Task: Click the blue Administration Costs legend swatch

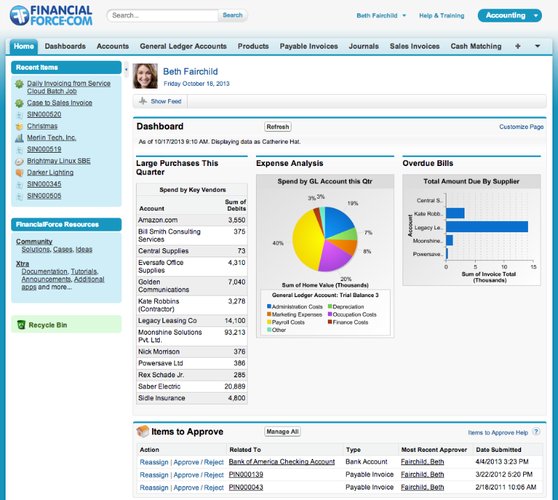Action: point(269,306)
